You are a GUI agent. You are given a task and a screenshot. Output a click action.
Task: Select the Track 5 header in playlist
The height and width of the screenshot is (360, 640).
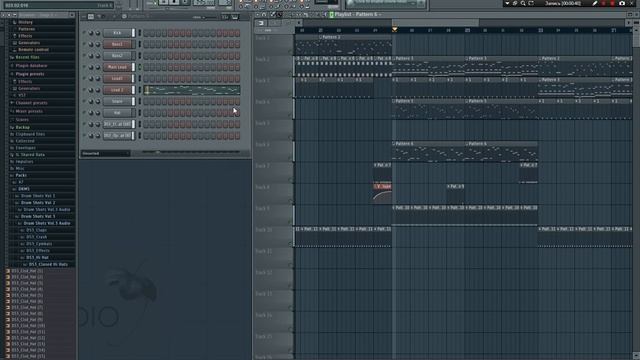tap(273, 130)
